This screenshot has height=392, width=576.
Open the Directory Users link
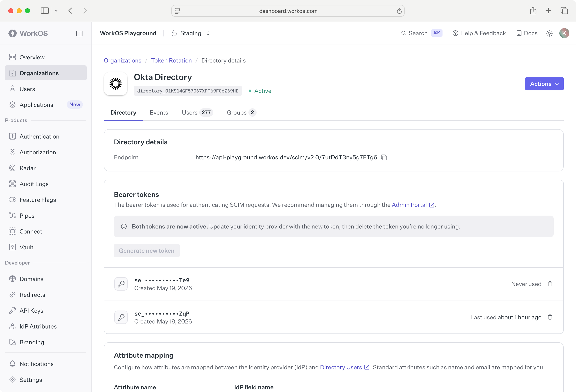point(344,367)
